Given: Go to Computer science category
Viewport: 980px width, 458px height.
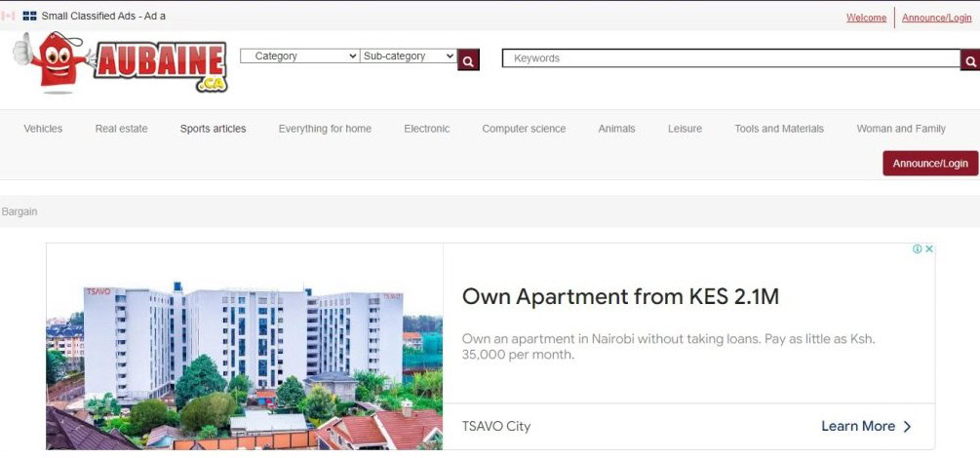Looking at the screenshot, I should point(524,129).
